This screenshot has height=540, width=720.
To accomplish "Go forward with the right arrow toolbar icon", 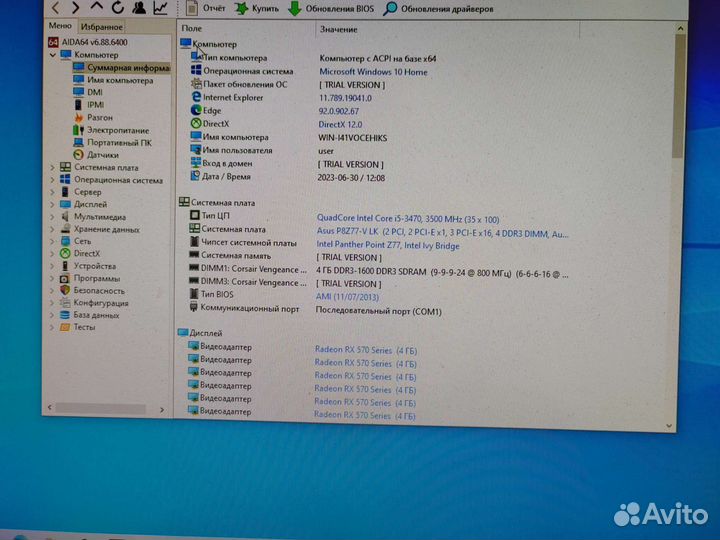I will tap(76, 7).
